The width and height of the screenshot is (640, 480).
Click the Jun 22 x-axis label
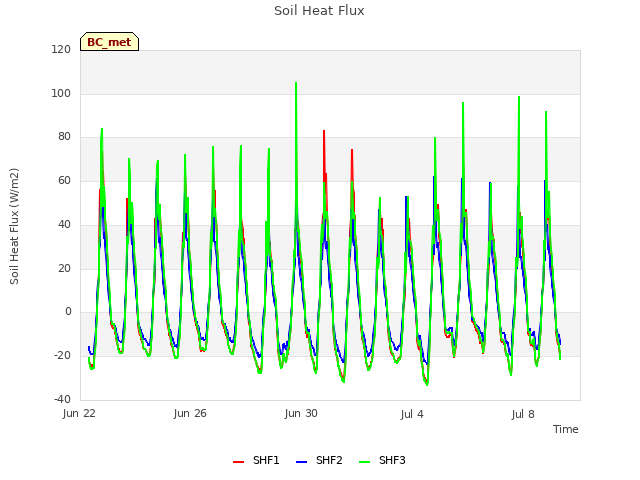pyautogui.click(x=79, y=413)
